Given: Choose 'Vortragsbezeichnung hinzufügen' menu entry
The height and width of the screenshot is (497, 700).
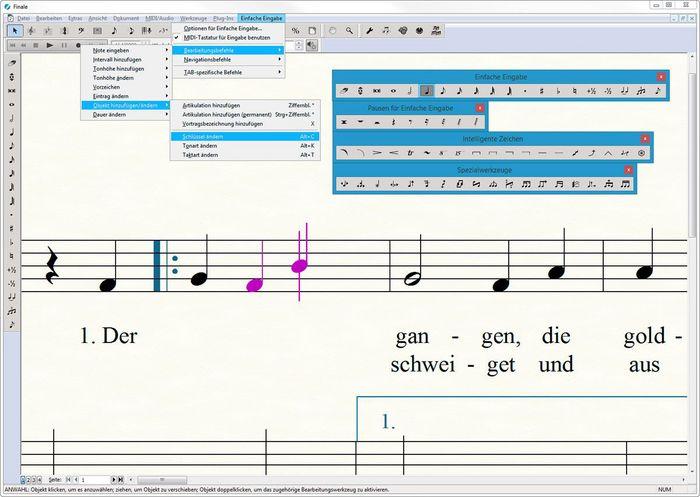Looking at the screenshot, I should click(245, 124).
